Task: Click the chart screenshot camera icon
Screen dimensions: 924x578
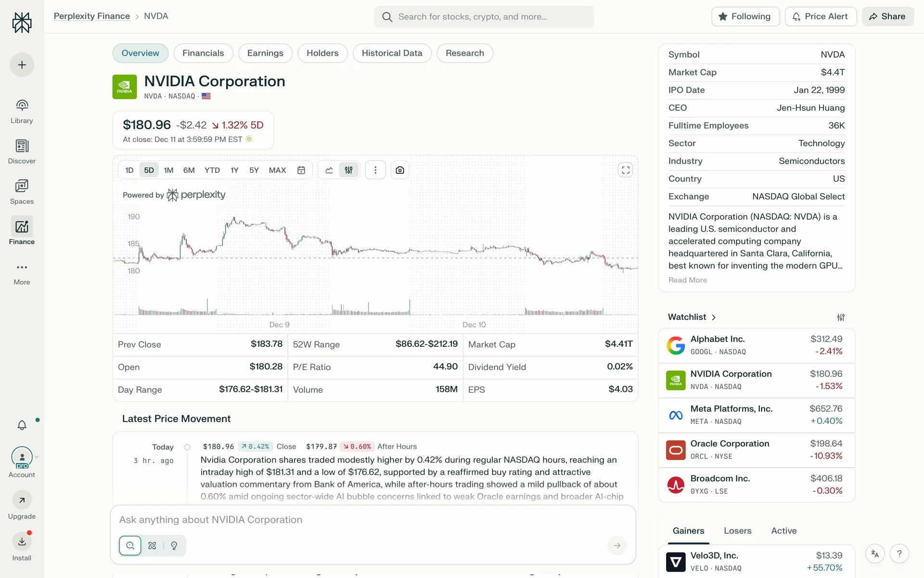Action: pyautogui.click(x=399, y=170)
